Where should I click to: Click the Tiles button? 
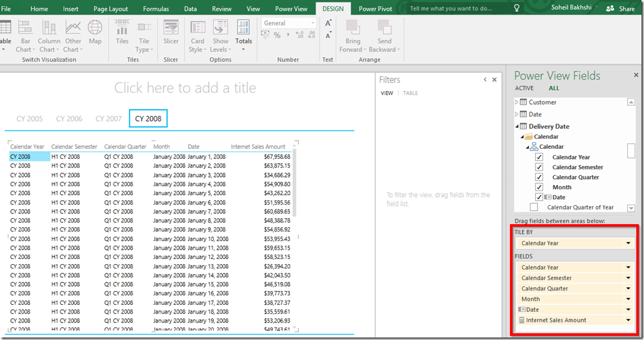(122, 33)
